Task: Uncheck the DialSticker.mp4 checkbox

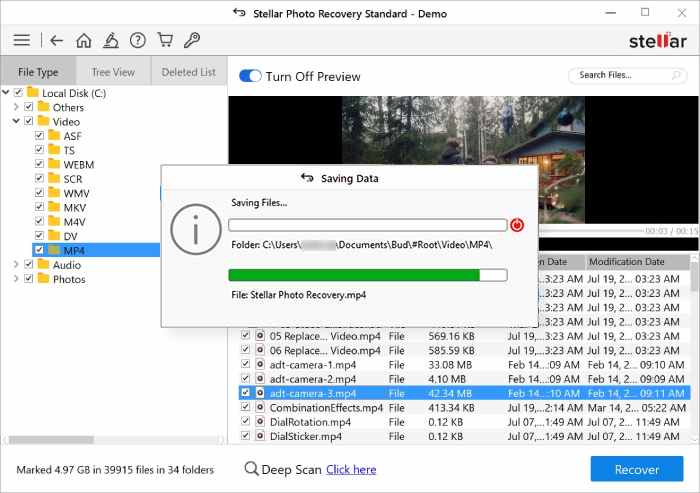Action: [245, 435]
